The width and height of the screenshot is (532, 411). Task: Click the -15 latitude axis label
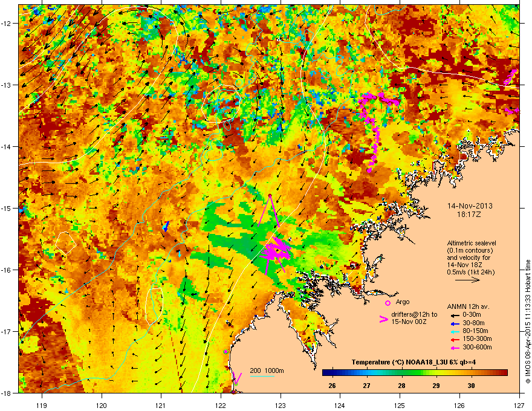tap(8, 209)
